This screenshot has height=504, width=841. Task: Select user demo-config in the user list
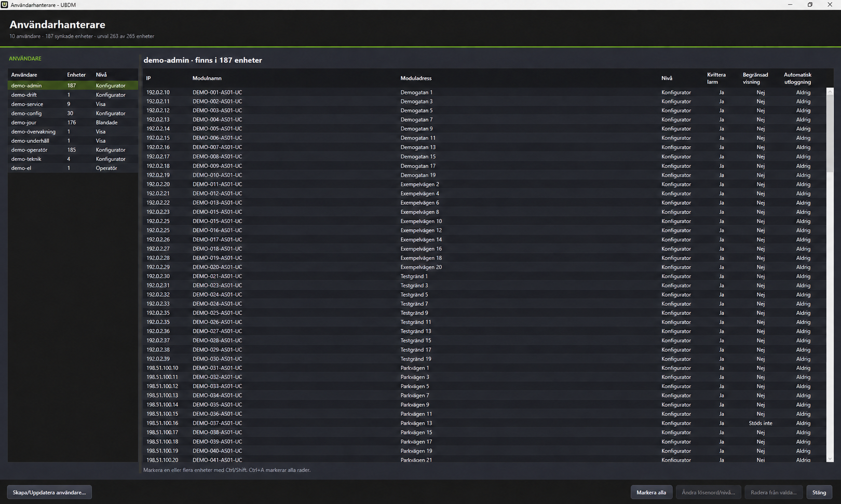coord(73,113)
